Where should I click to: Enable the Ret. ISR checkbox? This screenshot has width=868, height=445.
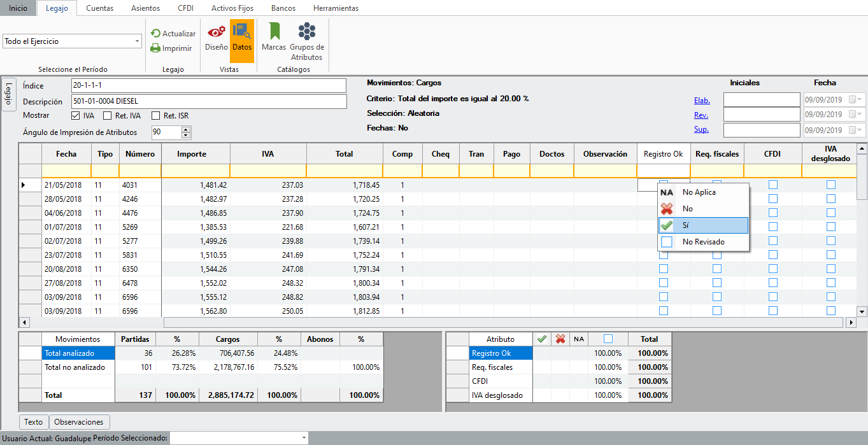(156, 116)
